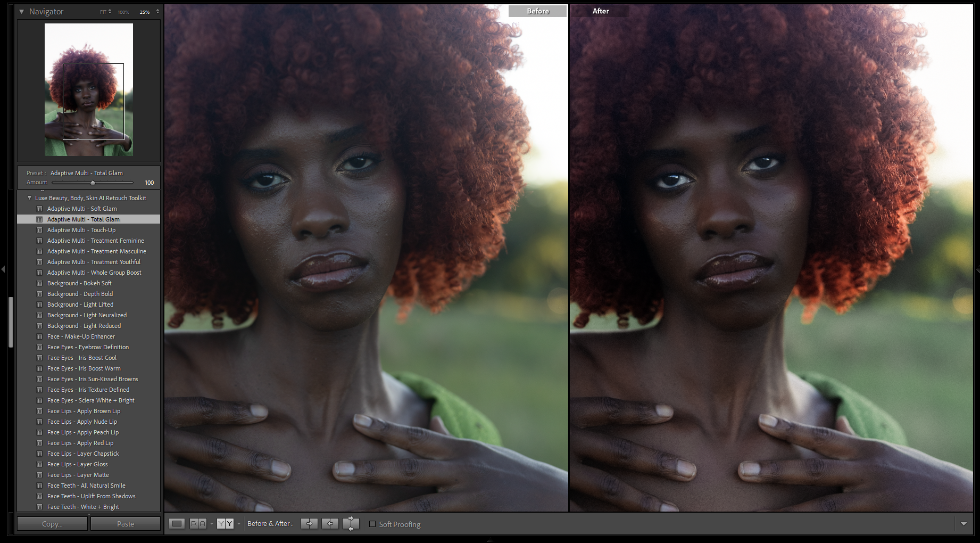Swap Before and After settings icon
This screenshot has width=980, height=543.
click(x=351, y=524)
